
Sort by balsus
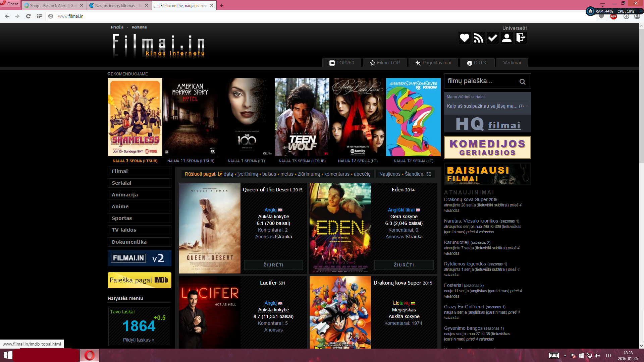pos(269,174)
